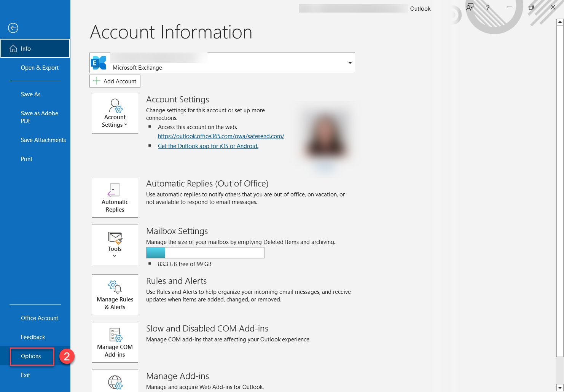Click the '83.3 GB free of 99 GB' text
Image resolution: width=564 pixels, height=392 pixels.
click(x=185, y=264)
